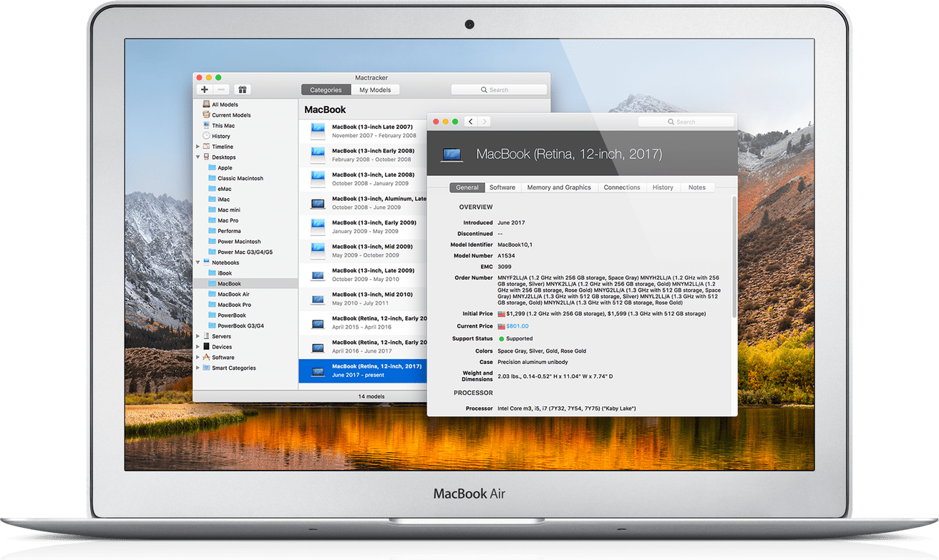Click the Software icon in sidebar
The image size is (939, 560).
click(206, 357)
